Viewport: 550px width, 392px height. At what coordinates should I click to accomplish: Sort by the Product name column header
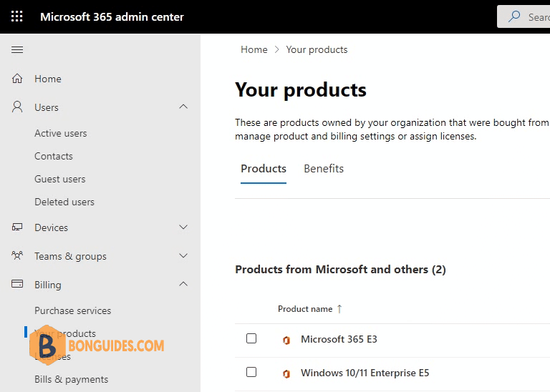[x=305, y=309]
